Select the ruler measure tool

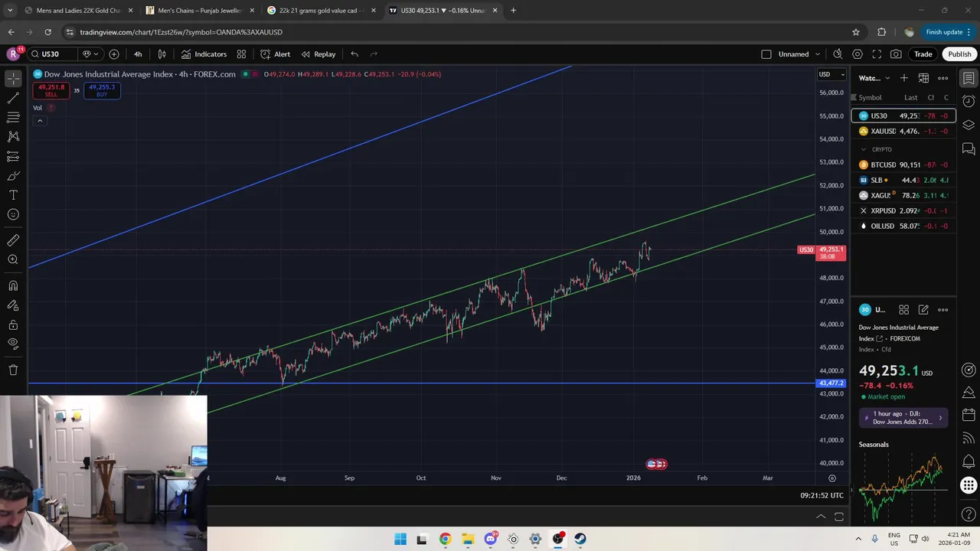click(13, 240)
